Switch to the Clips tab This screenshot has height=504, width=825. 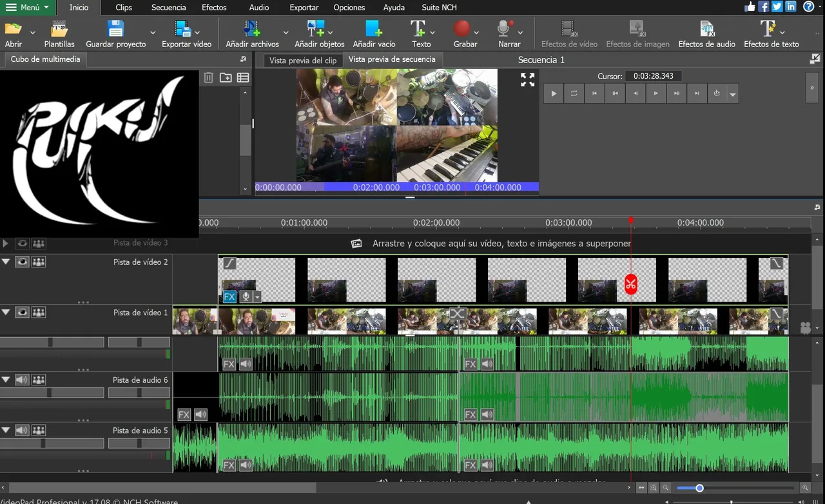(124, 8)
